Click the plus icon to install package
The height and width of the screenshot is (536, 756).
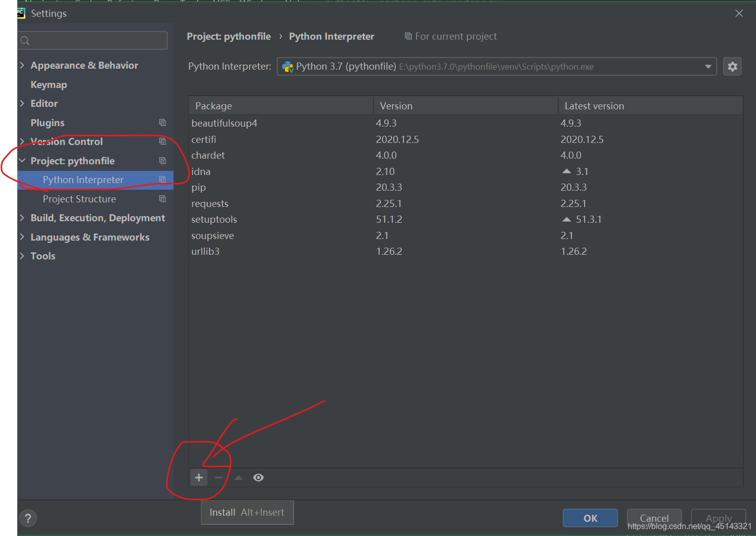tap(199, 478)
